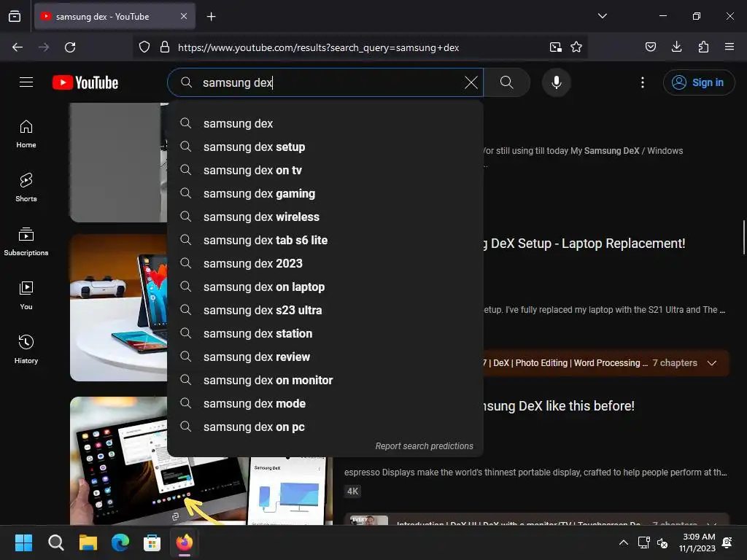747x560 pixels.
Task: Open a new browser tab
Action: coord(211,17)
